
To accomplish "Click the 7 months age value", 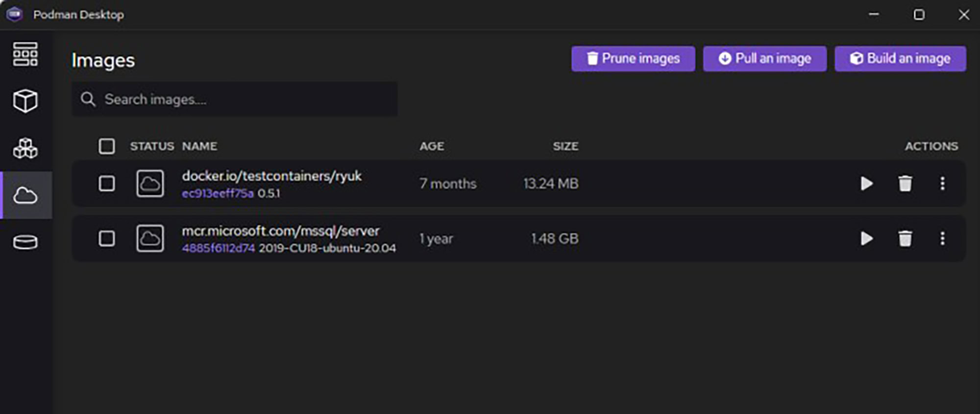I will (448, 183).
